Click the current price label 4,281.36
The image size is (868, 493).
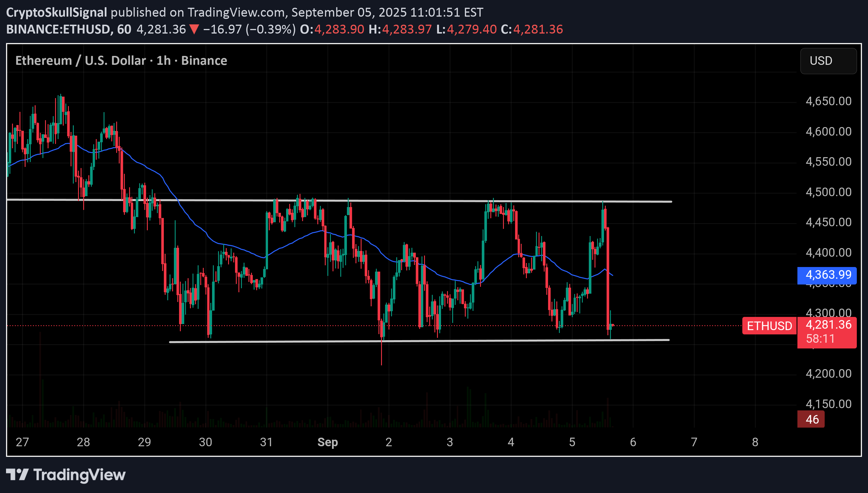pos(828,325)
